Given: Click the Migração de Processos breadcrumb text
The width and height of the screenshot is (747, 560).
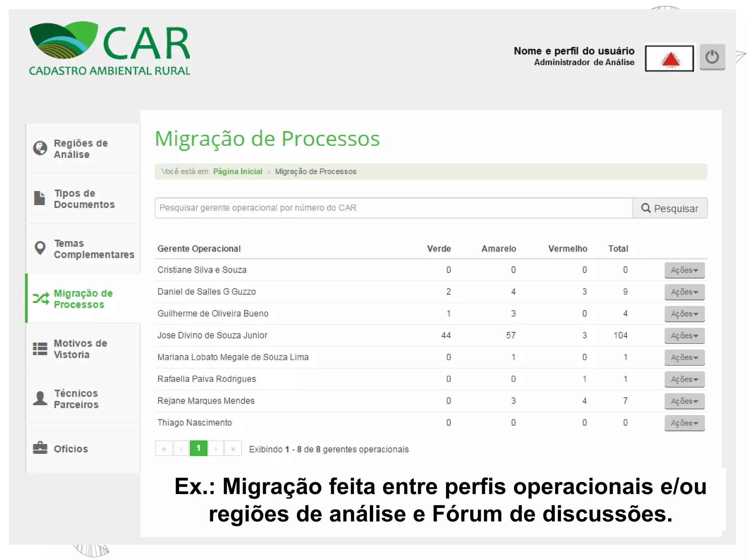Looking at the screenshot, I should pos(316,171).
